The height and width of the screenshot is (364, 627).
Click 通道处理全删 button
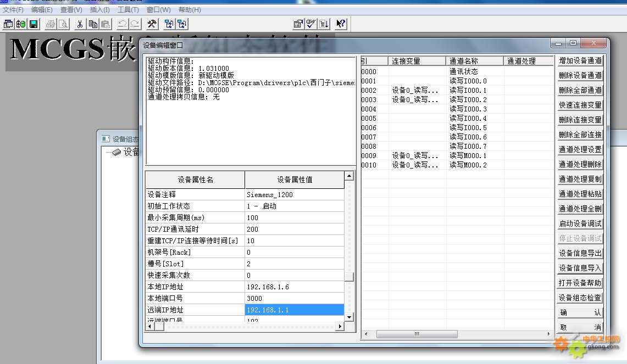tap(580, 209)
